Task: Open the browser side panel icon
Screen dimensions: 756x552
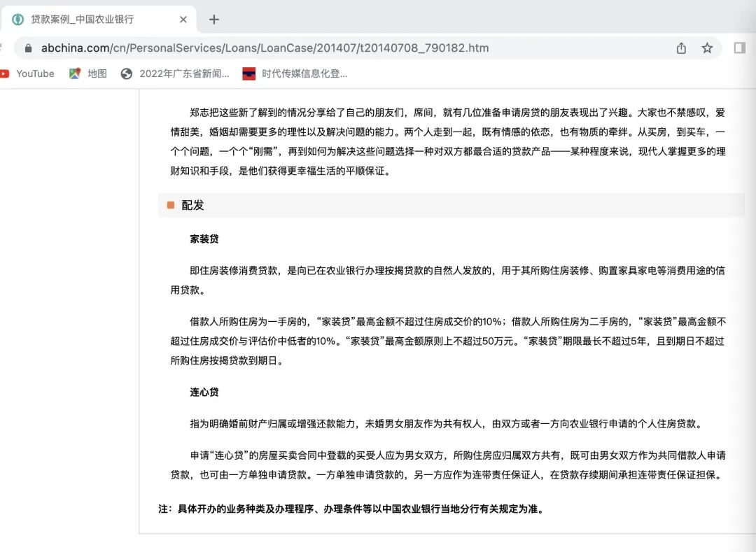Action: 739,48
